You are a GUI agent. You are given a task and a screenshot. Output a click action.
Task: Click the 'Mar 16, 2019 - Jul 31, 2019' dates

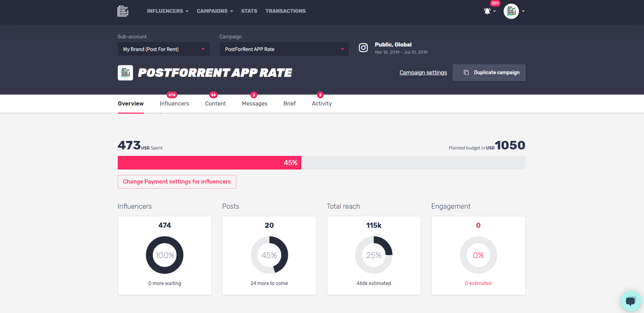(401, 52)
